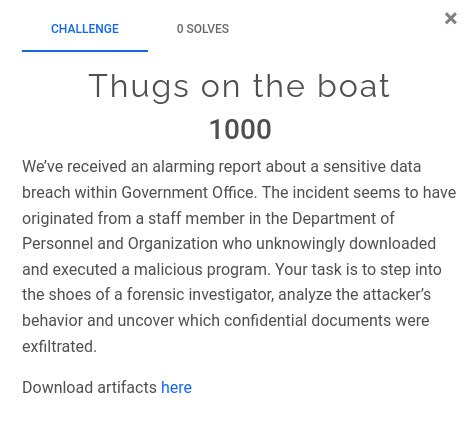Screen dimensions: 475x422
Task: Click the phrase 'Government Office' in the description
Action: tap(187, 193)
